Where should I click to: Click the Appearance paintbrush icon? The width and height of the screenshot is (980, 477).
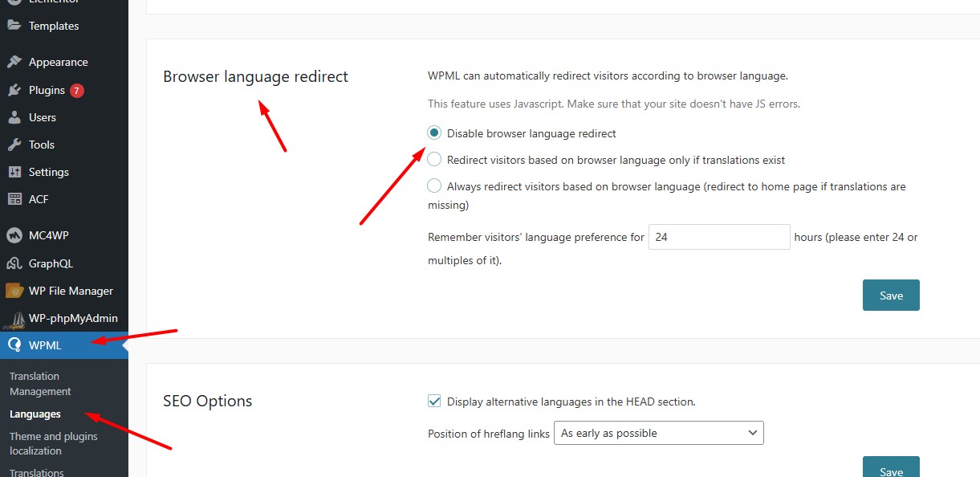coord(14,62)
